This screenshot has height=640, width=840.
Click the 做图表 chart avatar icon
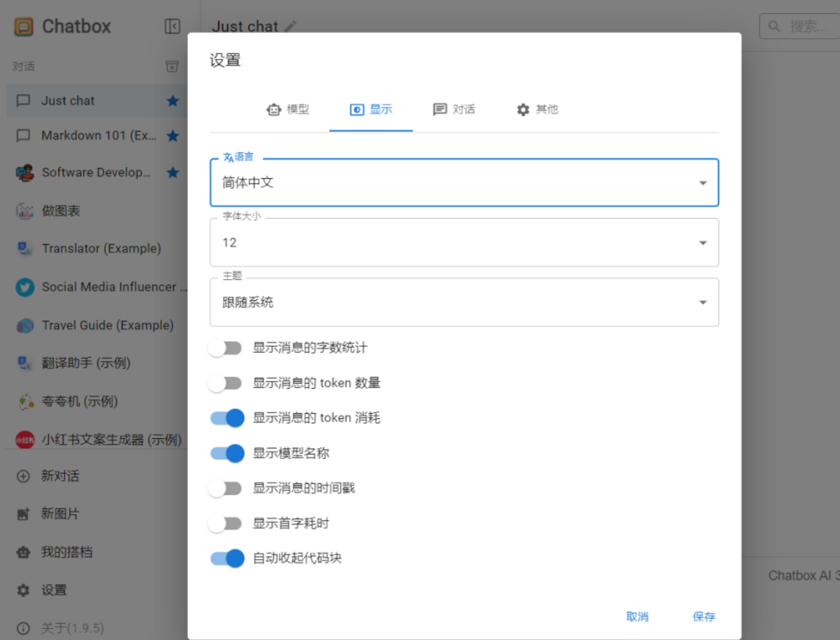[24, 211]
